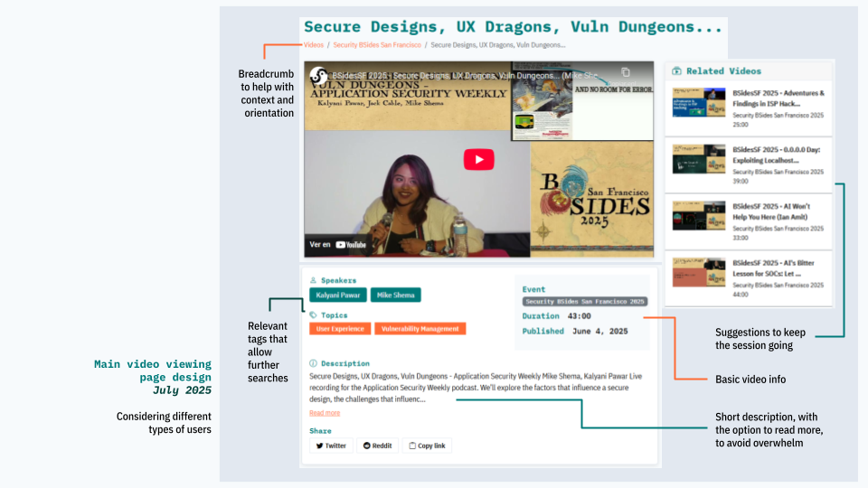Click 'Ver en YouTube' logo on video
Viewport: 868px width, 488px height.
point(337,245)
